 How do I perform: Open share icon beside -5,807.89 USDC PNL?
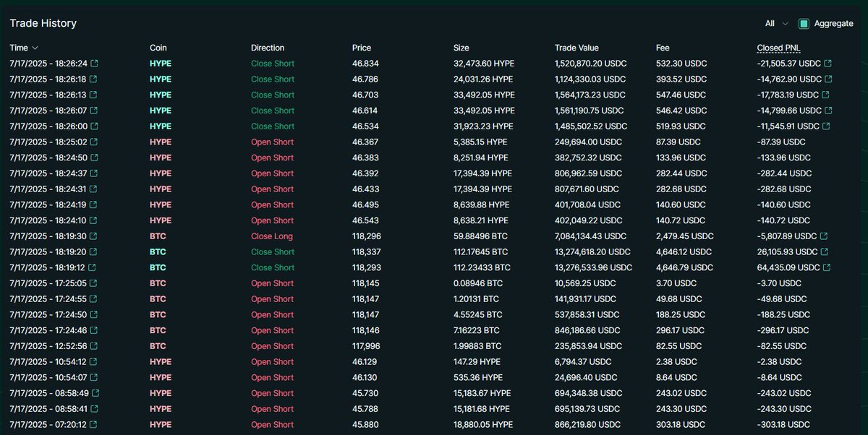(x=824, y=236)
